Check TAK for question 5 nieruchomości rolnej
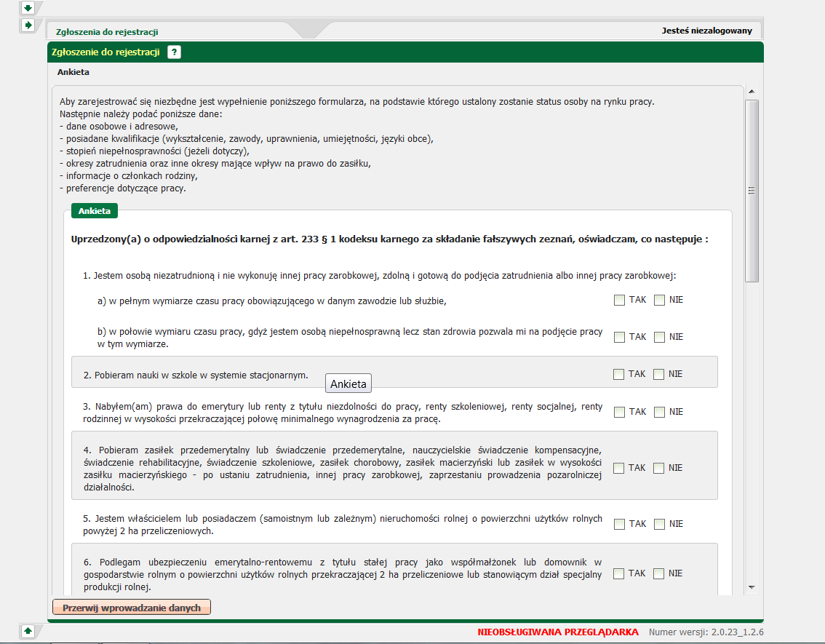 point(619,524)
